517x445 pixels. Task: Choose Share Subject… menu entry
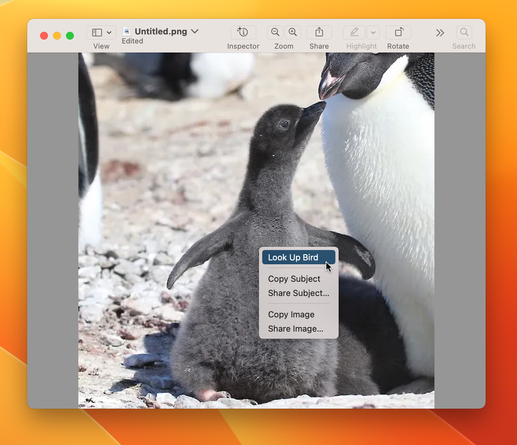(299, 293)
